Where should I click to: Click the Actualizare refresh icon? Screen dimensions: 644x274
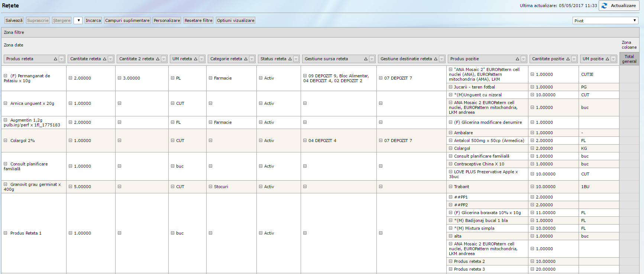coord(604,6)
